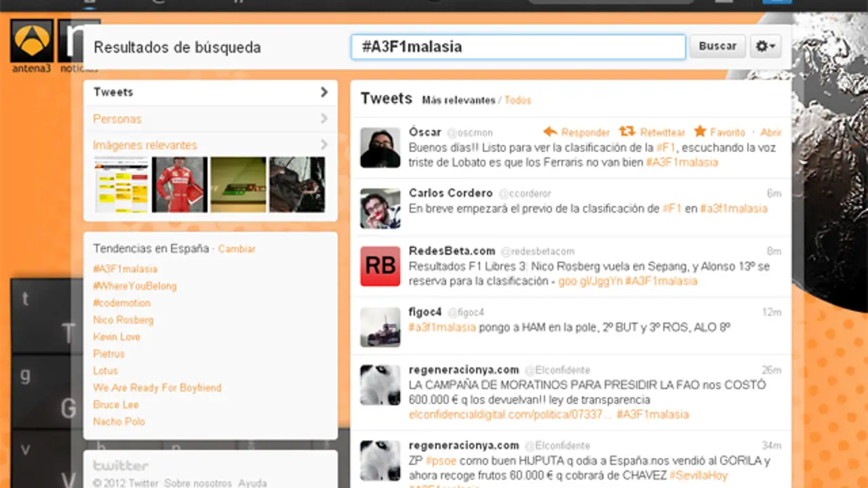This screenshot has width=868, height=488.
Task: Open the gear settings dropdown
Action: [766, 46]
